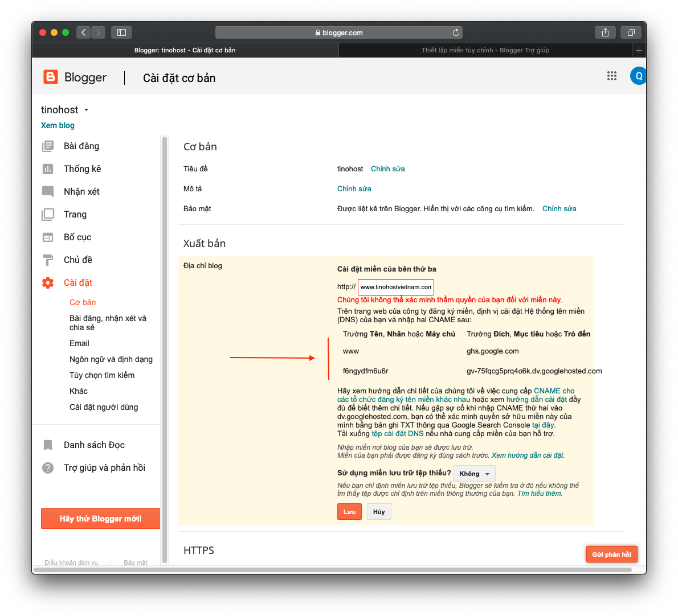Open Ngôn ngữ và định dạng settings
The image size is (678, 616).
click(111, 359)
